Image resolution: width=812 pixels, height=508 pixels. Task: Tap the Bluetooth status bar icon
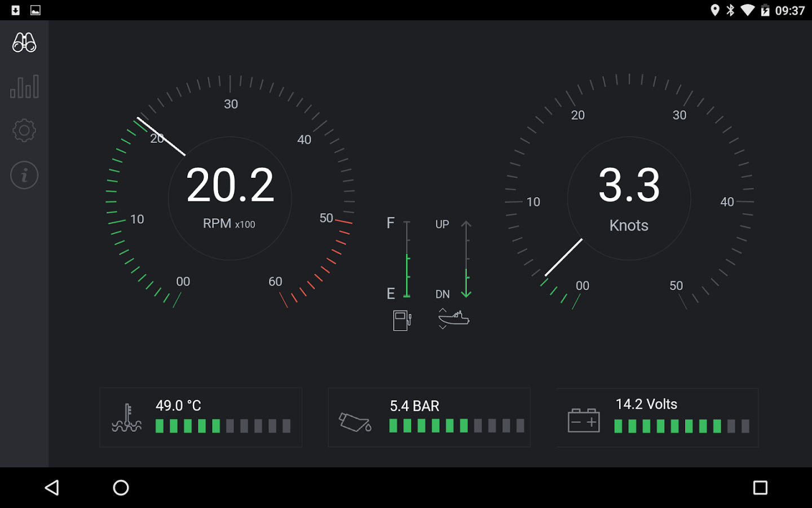pyautogui.click(x=730, y=10)
